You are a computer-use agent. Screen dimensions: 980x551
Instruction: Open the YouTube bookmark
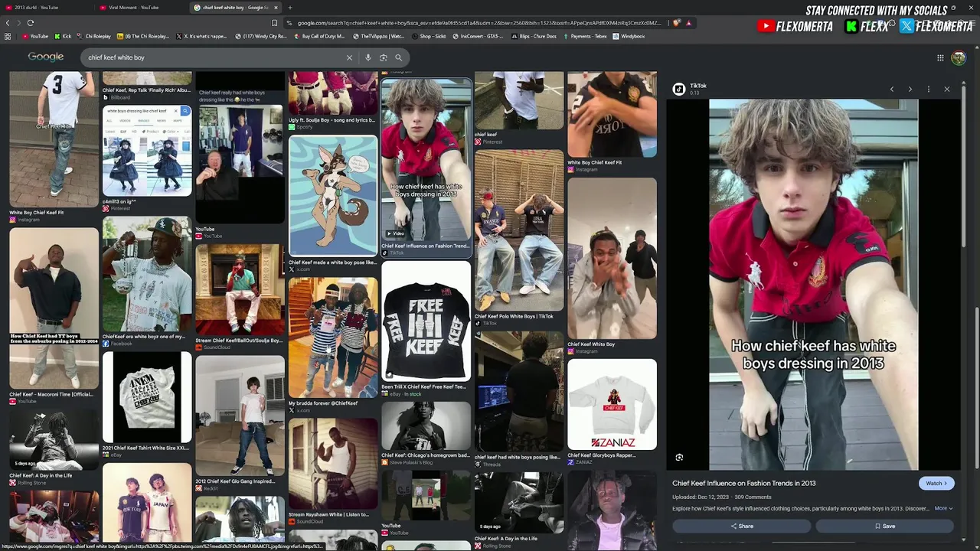(34, 36)
